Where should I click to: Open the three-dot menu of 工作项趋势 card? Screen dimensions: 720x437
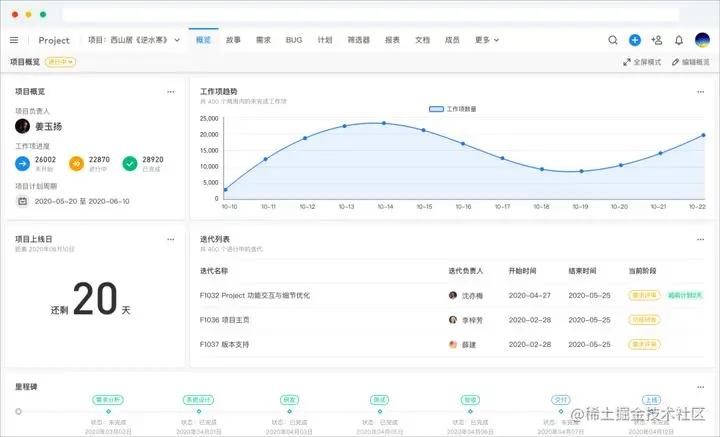pyautogui.click(x=700, y=92)
